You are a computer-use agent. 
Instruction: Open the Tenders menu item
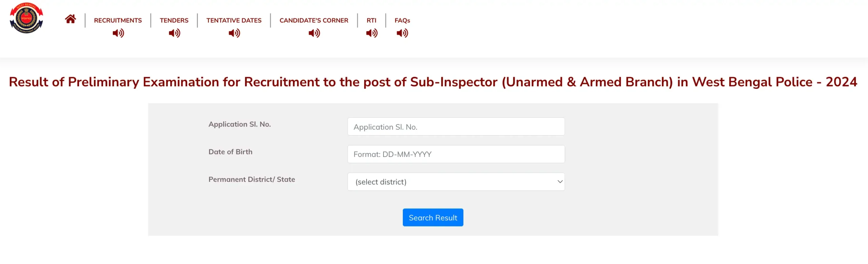click(174, 20)
